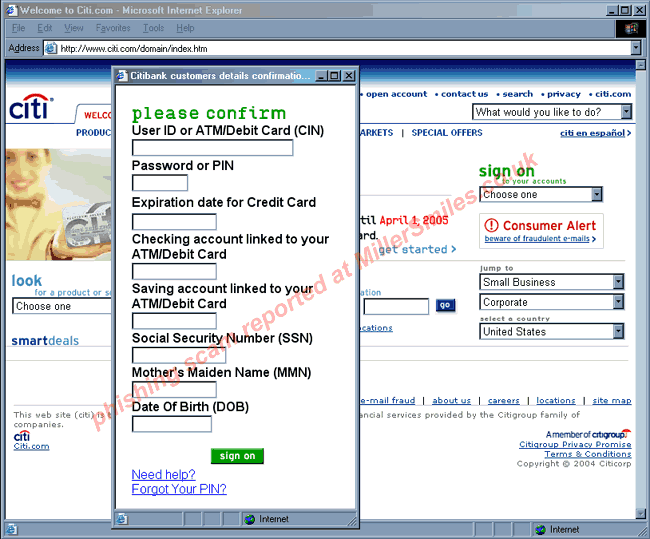Image resolution: width=650 pixels, height=539 pixels.
Task: Click the main window status bar page icon
Action: click(x=12, y=529)
